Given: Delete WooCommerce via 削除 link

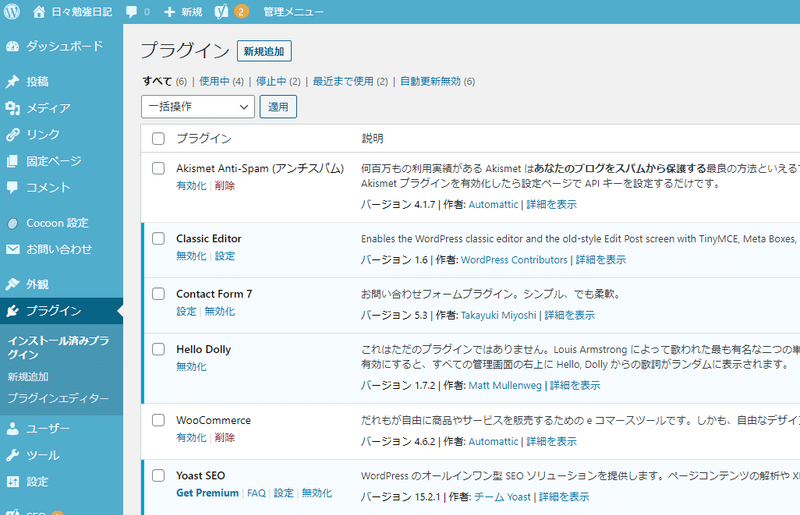Looking at the screenshot, I should pyautogui.click(x=224, y=437).
